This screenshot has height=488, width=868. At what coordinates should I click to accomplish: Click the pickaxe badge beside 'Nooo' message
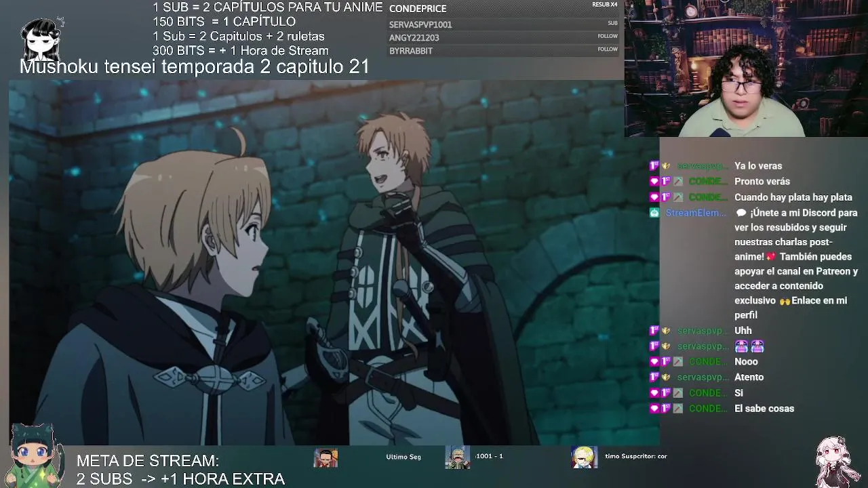pos(677,362)
